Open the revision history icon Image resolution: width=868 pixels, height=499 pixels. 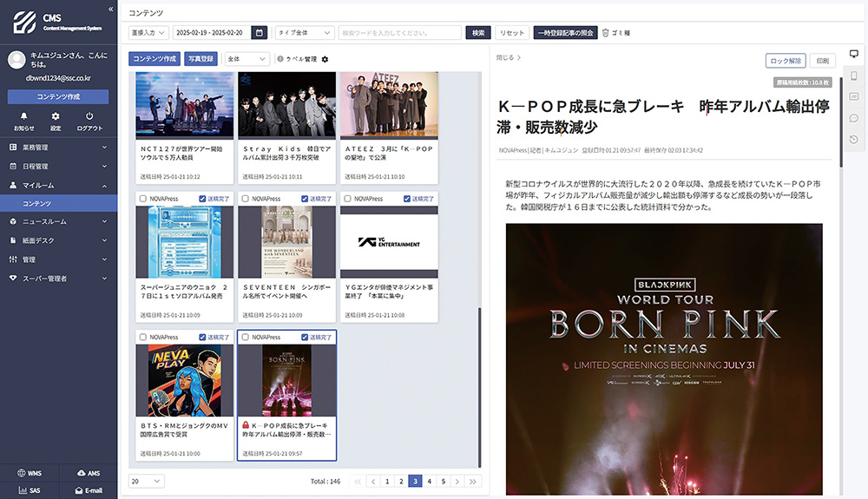point(854,140)
